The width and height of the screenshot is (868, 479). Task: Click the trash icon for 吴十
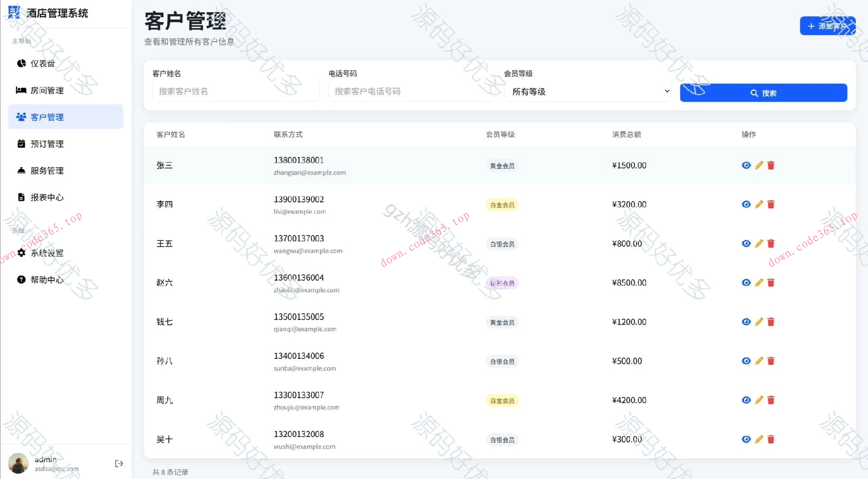coord(771,439)
